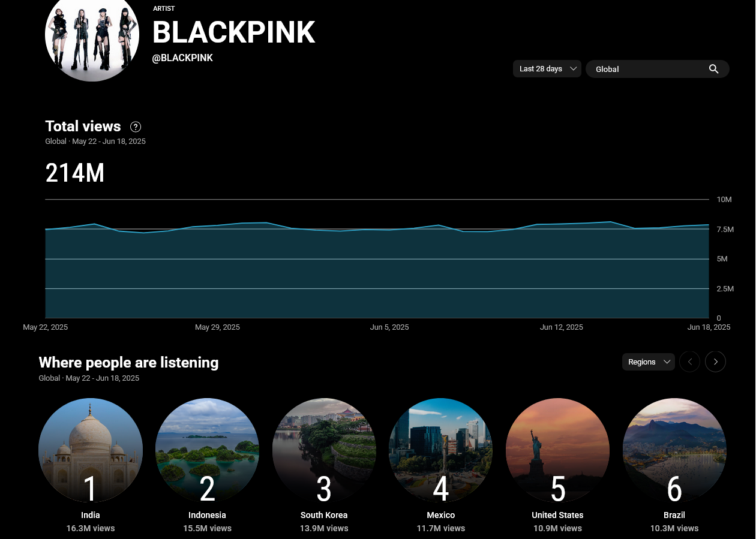This screenshot has height=539, width=756.
Task: Click the @BLACKPINK handle
Action: 182,58
